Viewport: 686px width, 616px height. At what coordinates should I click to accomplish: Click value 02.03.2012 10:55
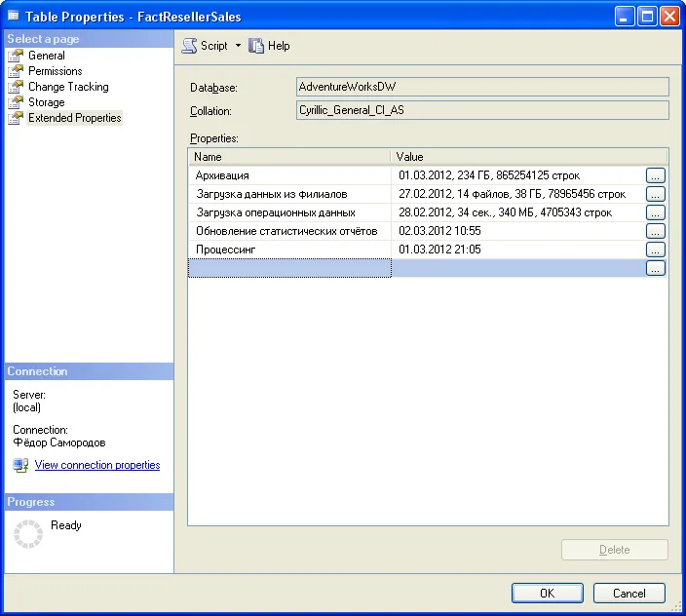point(439,231)
